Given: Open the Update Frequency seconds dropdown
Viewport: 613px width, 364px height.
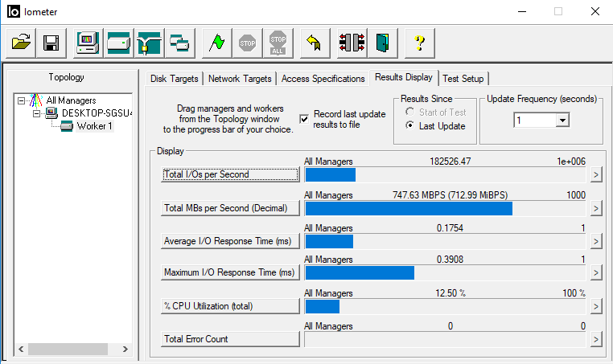Looking at the screenshot, I should coord(562,121).
